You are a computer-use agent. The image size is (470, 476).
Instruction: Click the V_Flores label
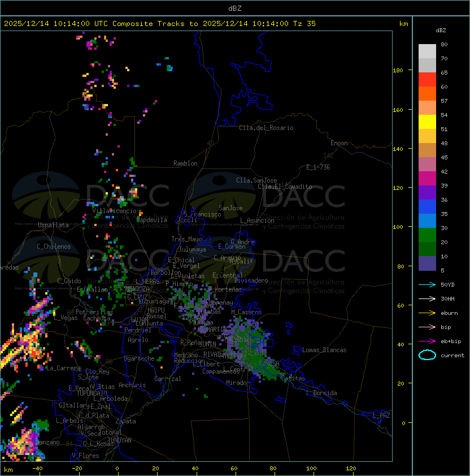point(85,455)
